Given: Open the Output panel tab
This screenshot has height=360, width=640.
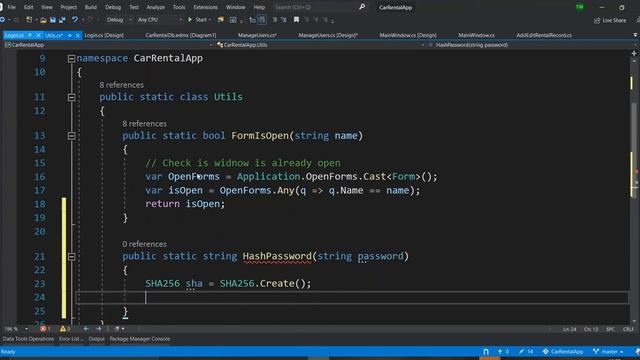Looking at the screenshot, I should (x=96, y=339).
